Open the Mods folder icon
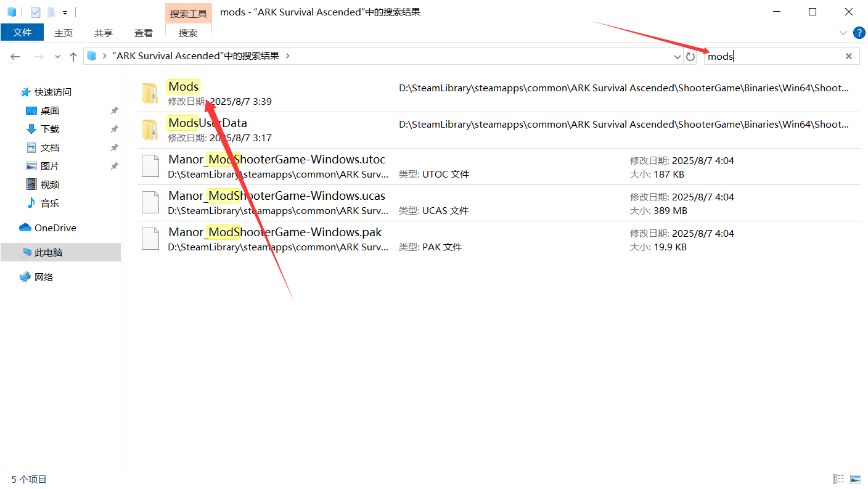868x489 pixels. pos(150,93)
